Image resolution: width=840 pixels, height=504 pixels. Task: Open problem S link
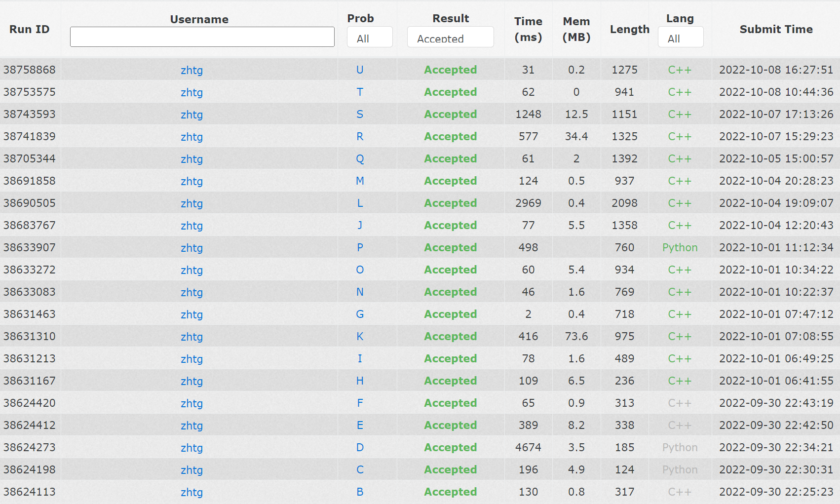click(360, 115)
